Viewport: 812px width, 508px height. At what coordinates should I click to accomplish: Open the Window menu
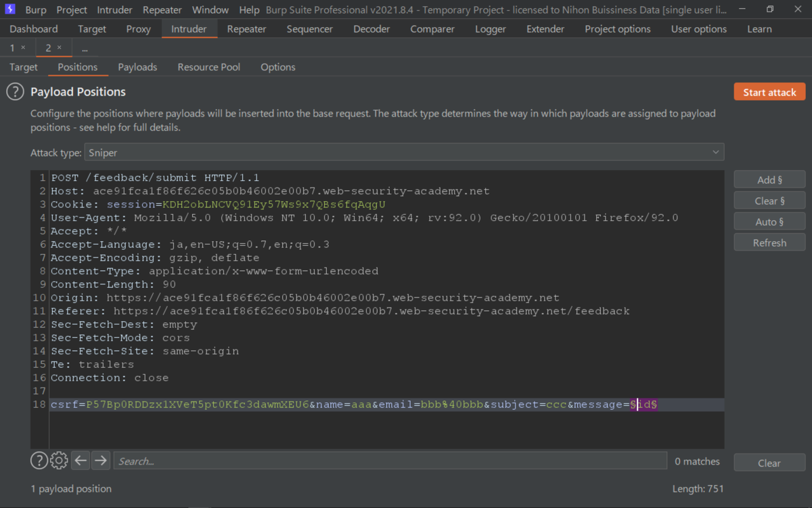[210, 10]
